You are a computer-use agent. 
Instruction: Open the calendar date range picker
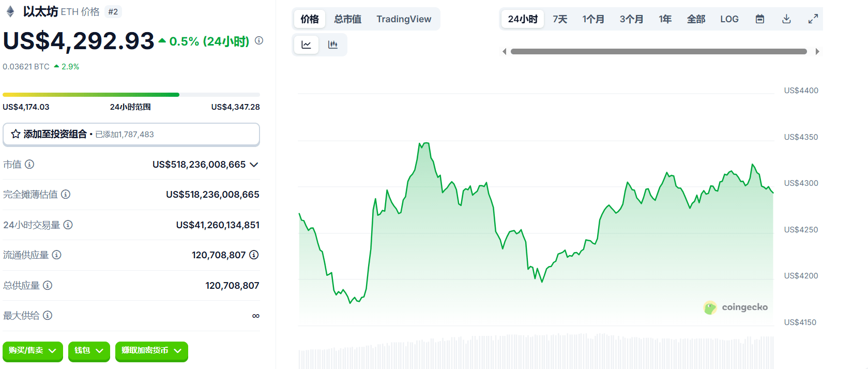[x=760, y=19]
